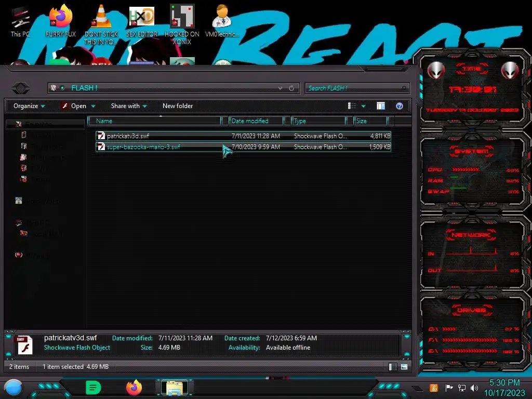
Task: Switch to details view in status bar
Action: [x=392, y=366]
